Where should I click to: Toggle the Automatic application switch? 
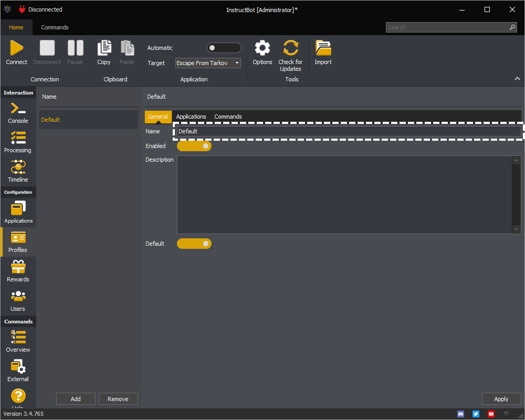[224, 48]
